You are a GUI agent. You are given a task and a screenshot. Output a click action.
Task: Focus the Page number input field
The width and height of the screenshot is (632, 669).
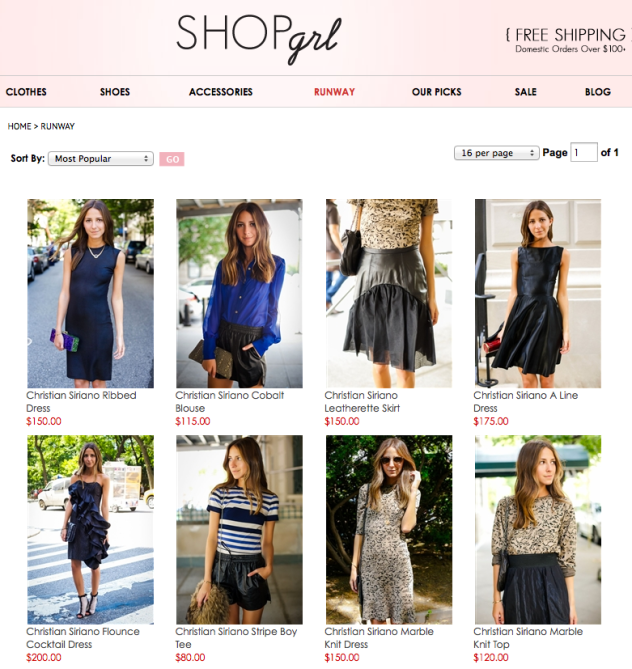click(584, 152)
